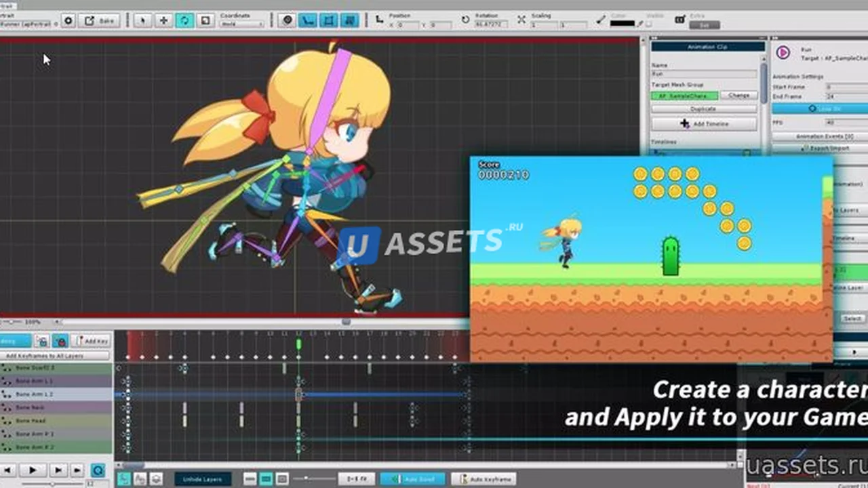Open the Animation Events button
The image size is (868, 488).
(821, 136)
